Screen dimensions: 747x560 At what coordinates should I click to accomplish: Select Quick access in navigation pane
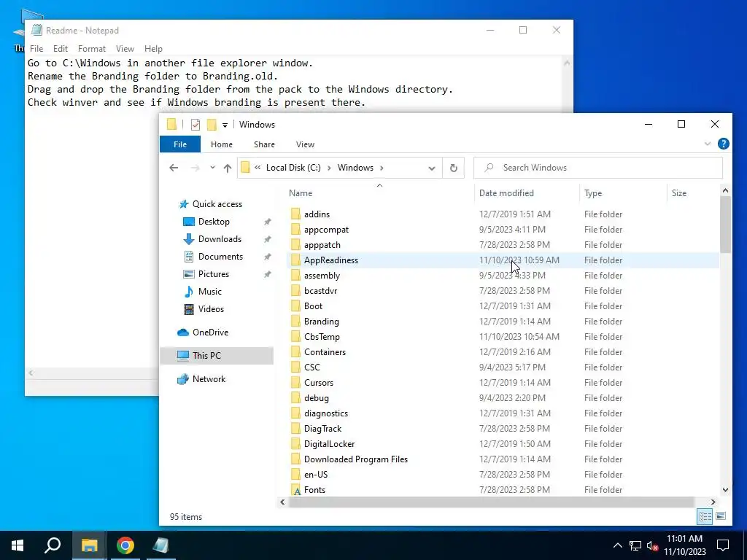(x=217, y=204)
